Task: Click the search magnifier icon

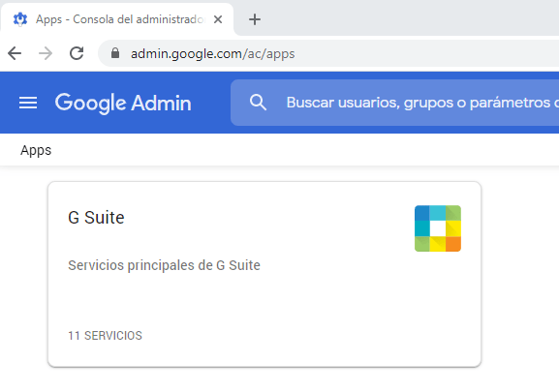Action: coord(258,103)
